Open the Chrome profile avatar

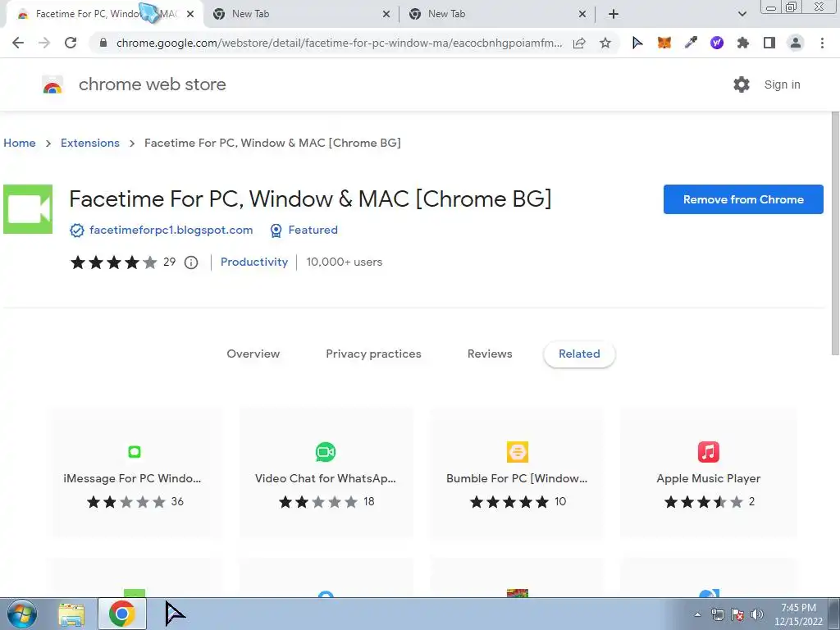click(x=796, y=43)
